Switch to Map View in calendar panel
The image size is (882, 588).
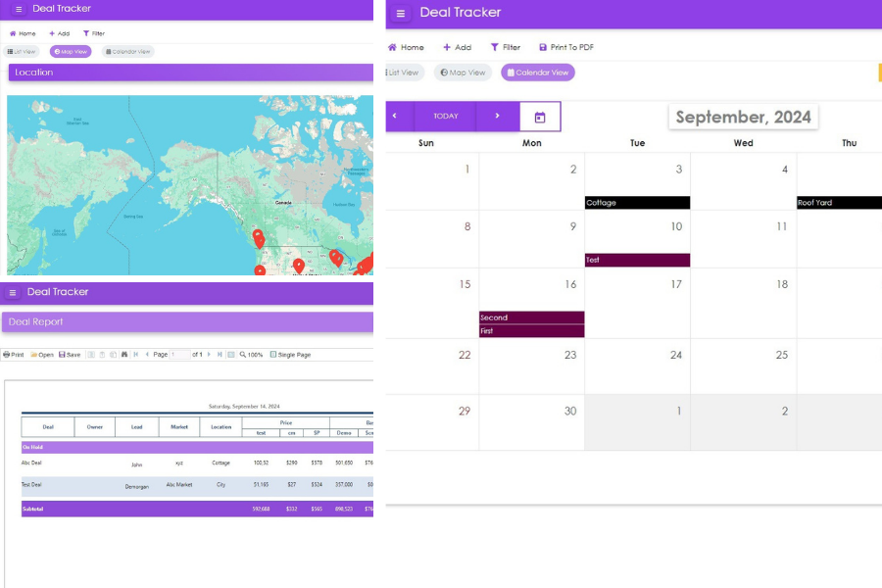(x=463, y=73)
